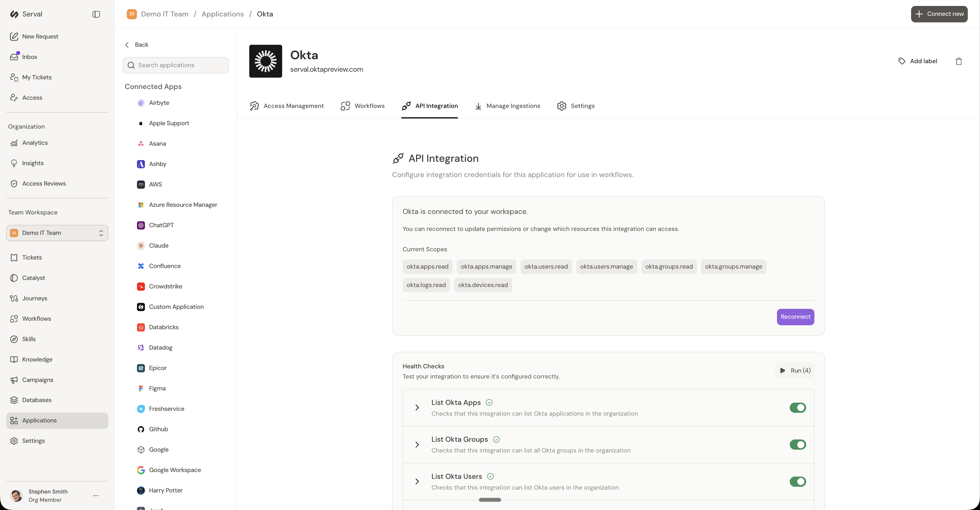
Task: Run all 4 health checks
Action: 795,371
